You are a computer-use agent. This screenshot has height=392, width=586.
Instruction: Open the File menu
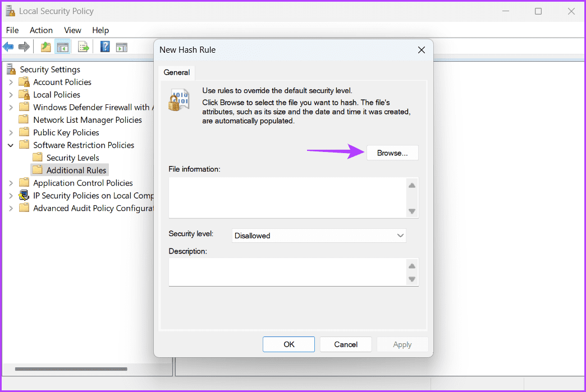click(12, 30)
